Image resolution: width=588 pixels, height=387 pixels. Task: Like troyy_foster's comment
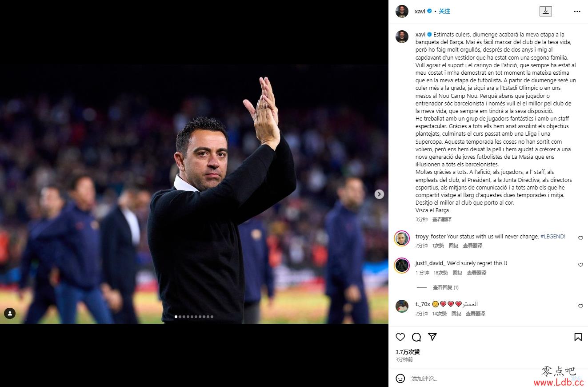[x=580, y=238]
